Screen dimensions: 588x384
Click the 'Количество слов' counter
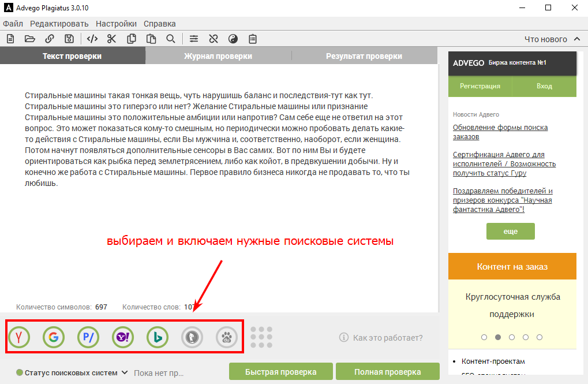tap(158, 307)
